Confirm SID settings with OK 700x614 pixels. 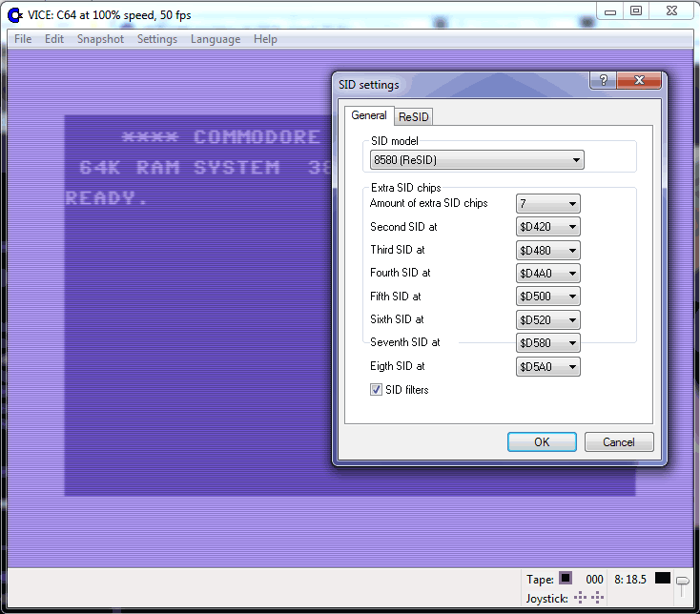pos(542,441)
